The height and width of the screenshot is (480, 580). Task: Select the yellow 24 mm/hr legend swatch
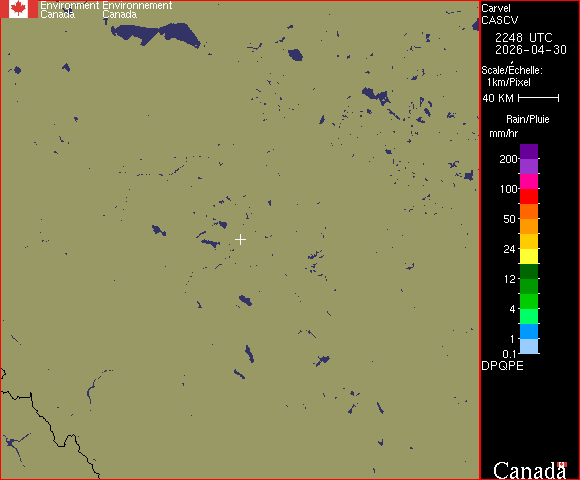[x=529, y=256]
